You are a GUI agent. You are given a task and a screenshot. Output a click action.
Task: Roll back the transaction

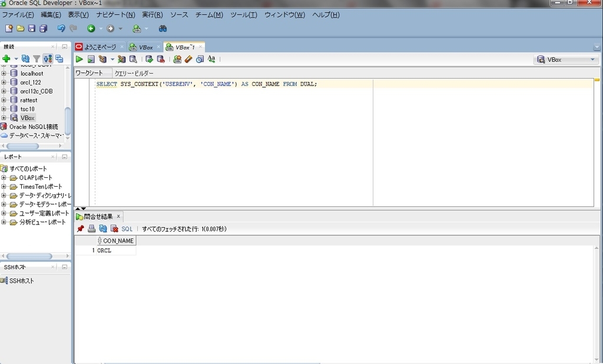pos(161,59)
